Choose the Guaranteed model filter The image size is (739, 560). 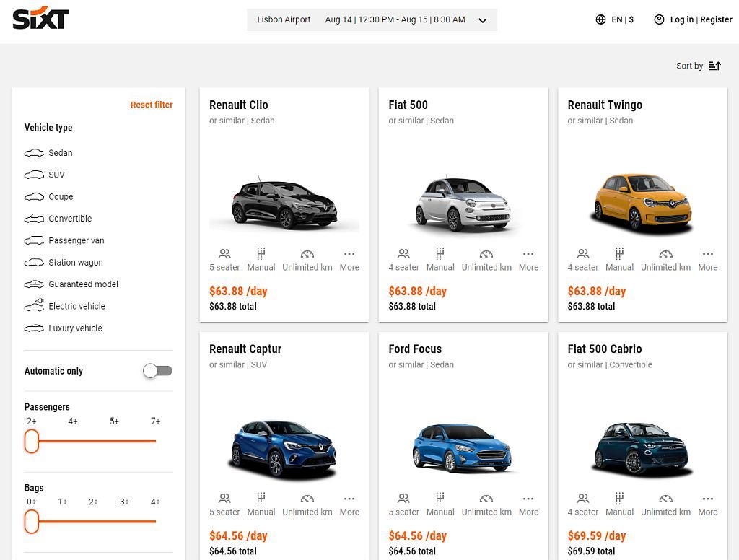tap(34, 284)
